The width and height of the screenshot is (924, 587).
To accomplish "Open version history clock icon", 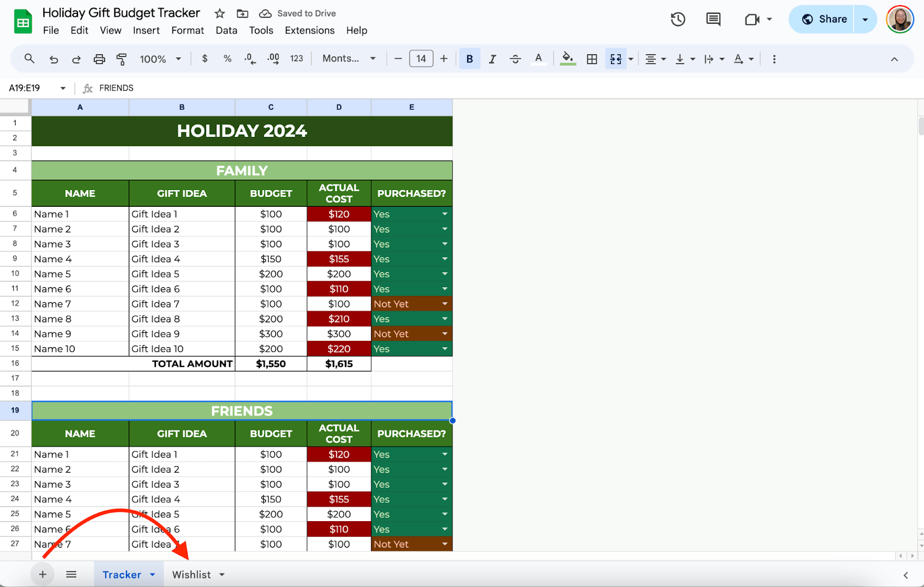I will pos(677,20).
